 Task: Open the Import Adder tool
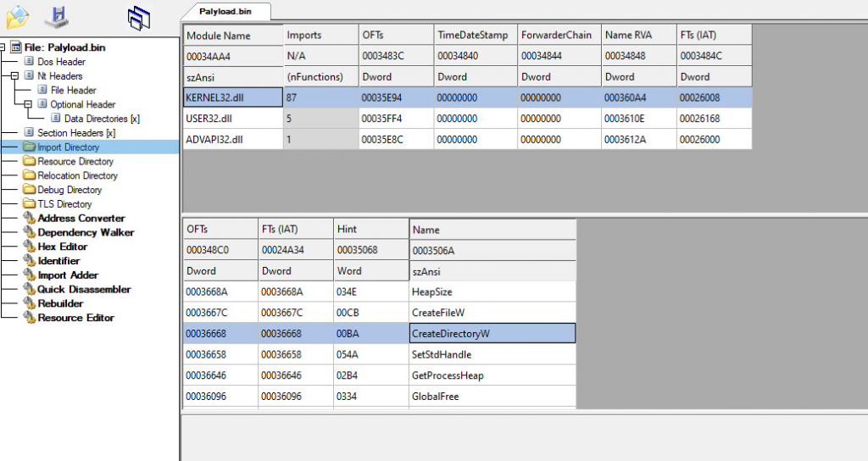click(68, 275)
